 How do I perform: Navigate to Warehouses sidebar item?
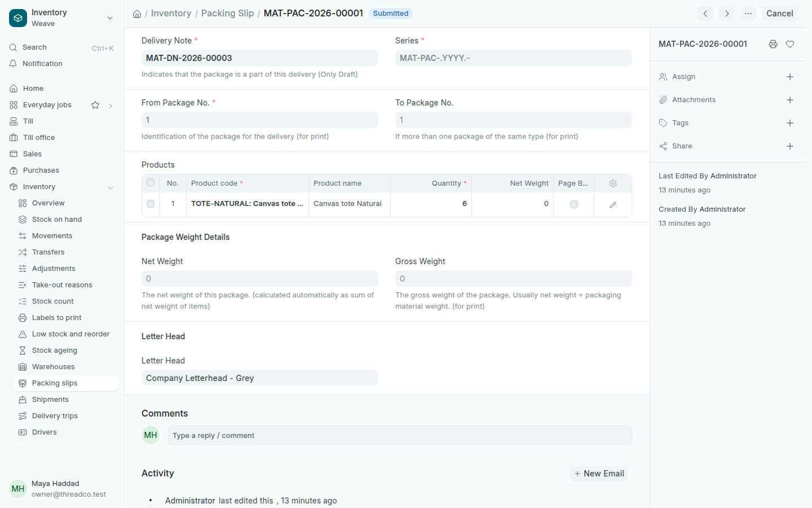(x=66, y=367)
